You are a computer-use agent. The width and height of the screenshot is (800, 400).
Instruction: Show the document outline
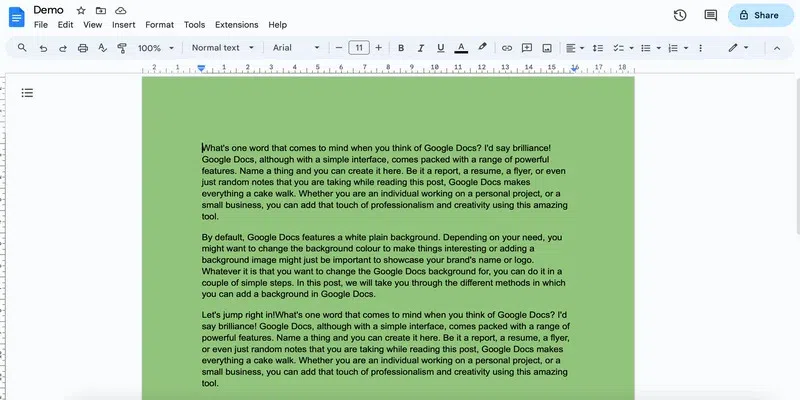pos(27,93)
